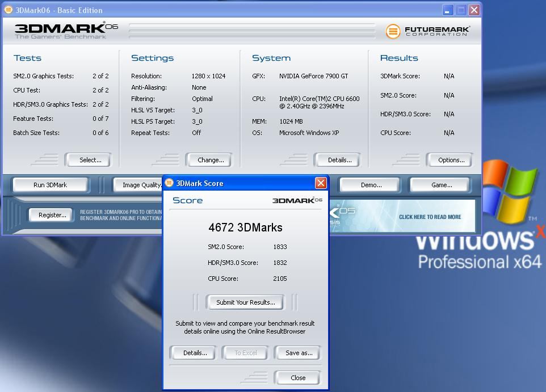Open system Details button in System panel

[338, 160]
